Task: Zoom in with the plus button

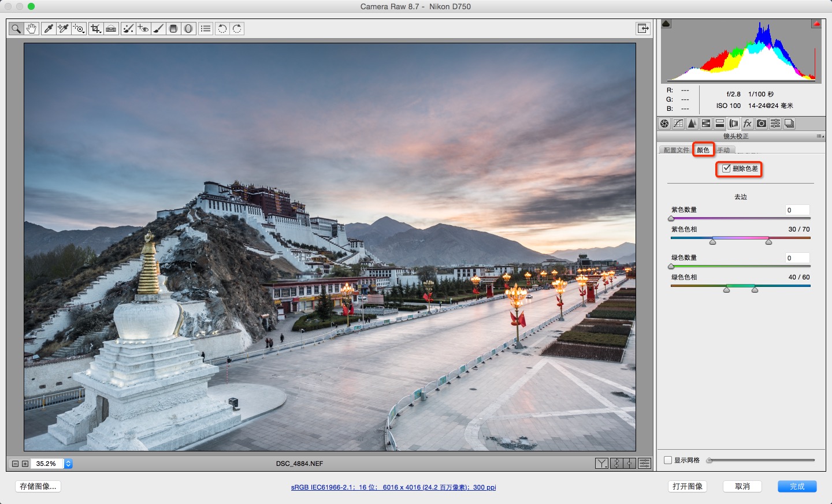Action: pyautogui.click(x=25, y=464)
